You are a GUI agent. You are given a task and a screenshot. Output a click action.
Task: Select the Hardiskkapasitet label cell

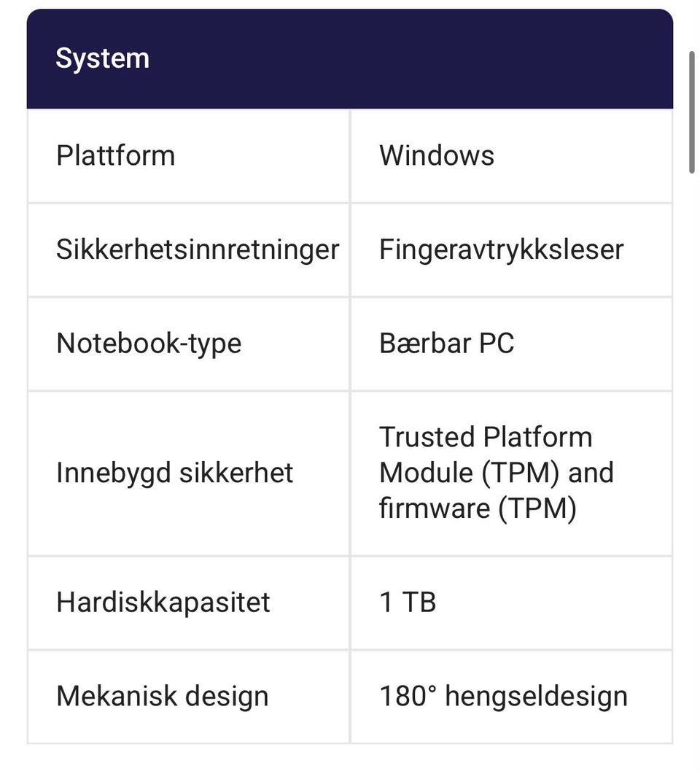tap(188, 603)
